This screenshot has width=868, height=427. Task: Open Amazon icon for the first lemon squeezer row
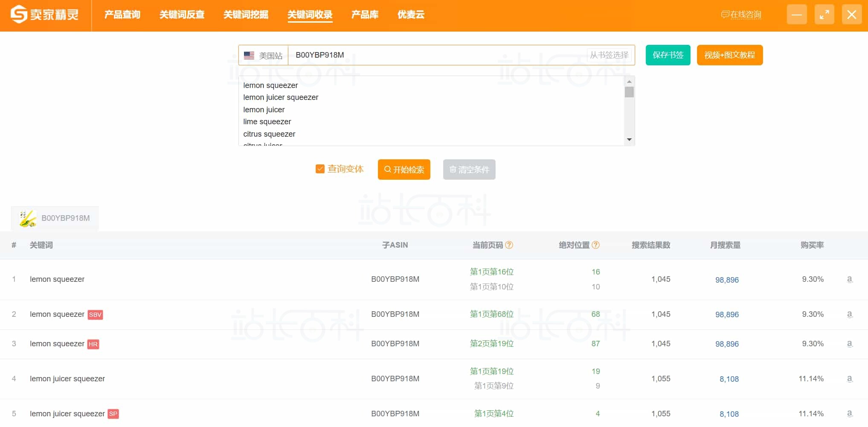(x=850, y=279)
